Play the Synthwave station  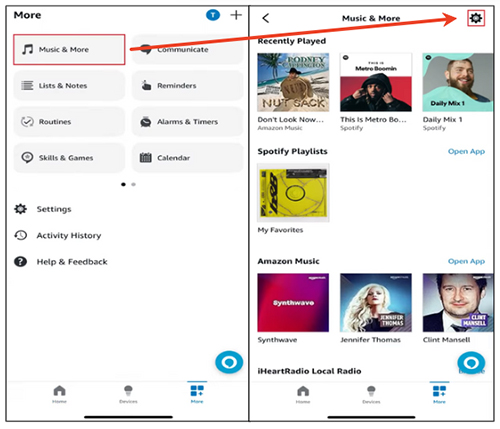293,303
